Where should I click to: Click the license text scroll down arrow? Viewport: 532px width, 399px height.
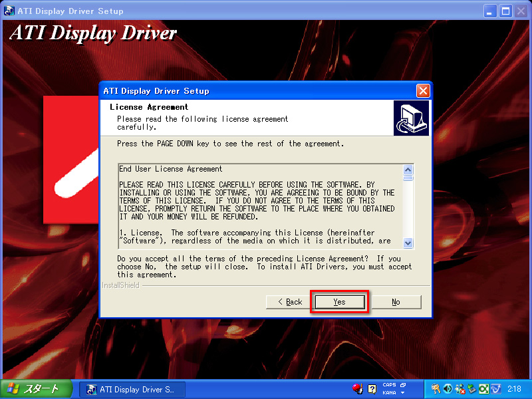pyautogui.click(x=408, y=243)
